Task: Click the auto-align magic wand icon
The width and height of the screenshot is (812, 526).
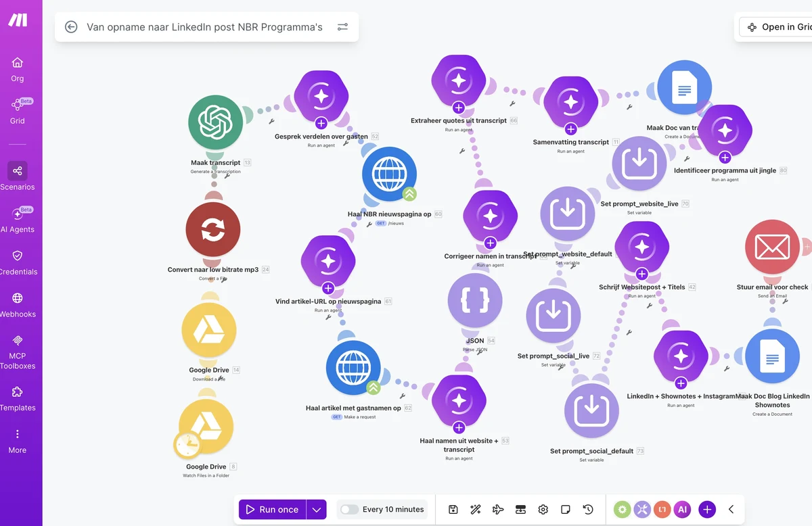Action: click(x=476, y=510)
